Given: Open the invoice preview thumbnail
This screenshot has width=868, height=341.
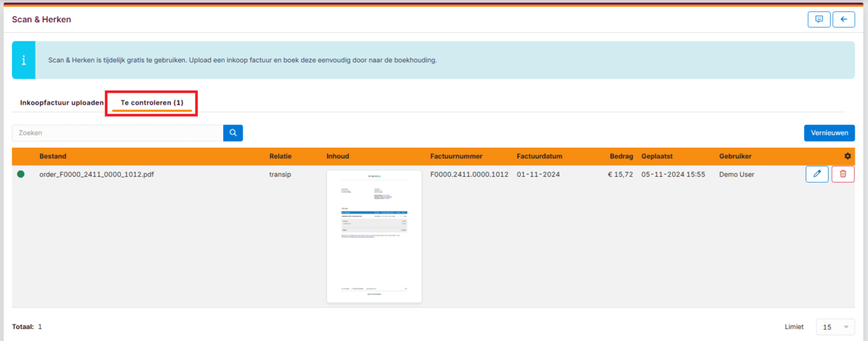Looking at the screenshot, I should (374, 237).
